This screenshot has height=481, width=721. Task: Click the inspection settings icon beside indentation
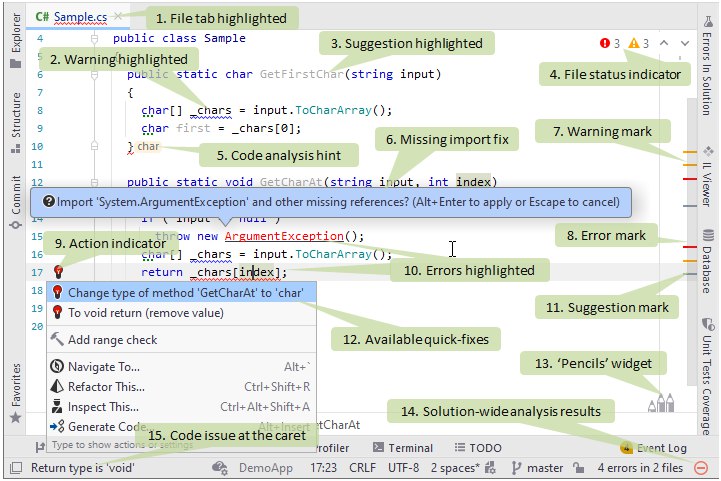pos(491,468)
